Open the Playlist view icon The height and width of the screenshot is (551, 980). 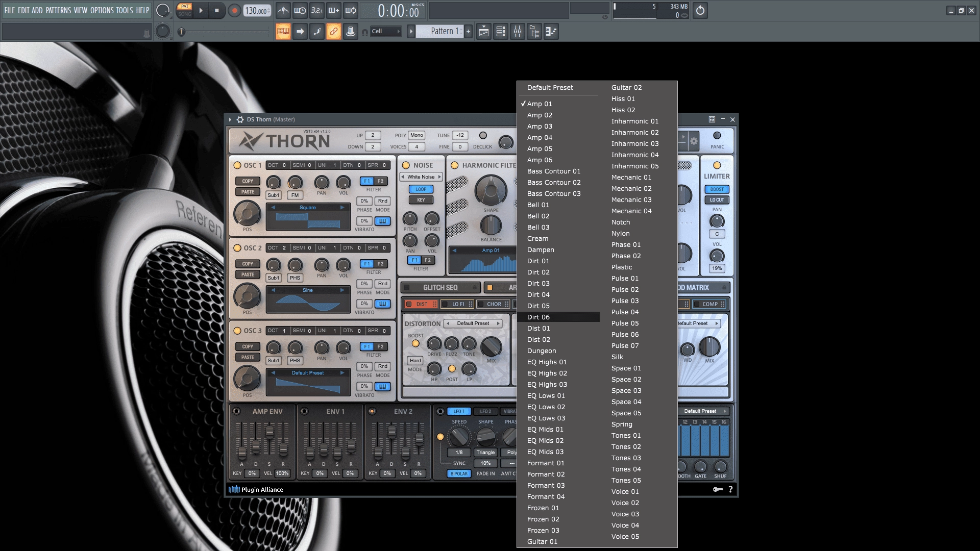[x=484, y=32]
